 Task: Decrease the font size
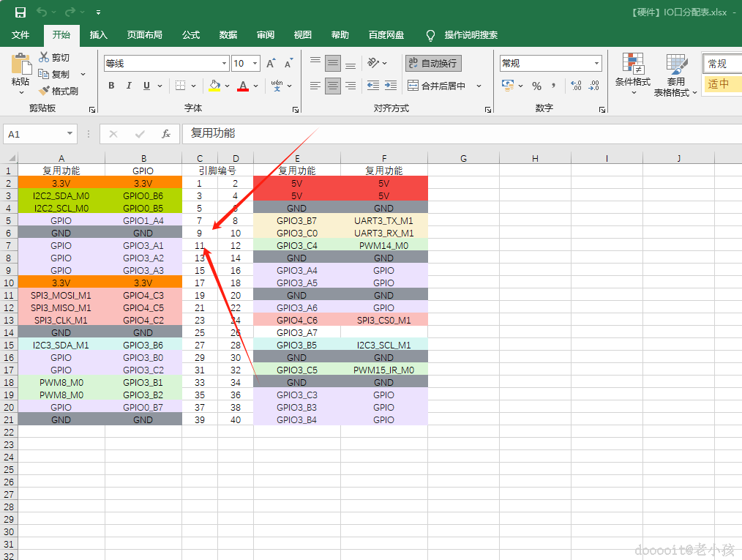288,64
